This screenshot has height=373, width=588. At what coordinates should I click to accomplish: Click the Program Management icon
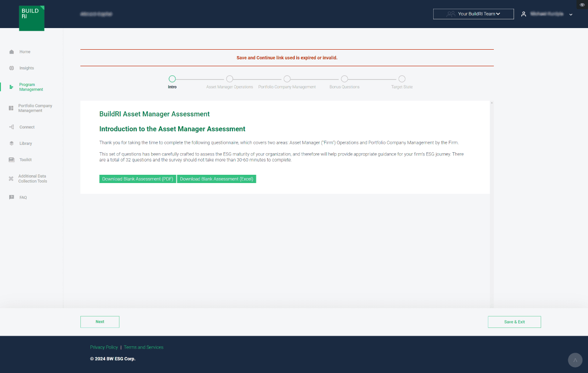[x=11, y=87]
